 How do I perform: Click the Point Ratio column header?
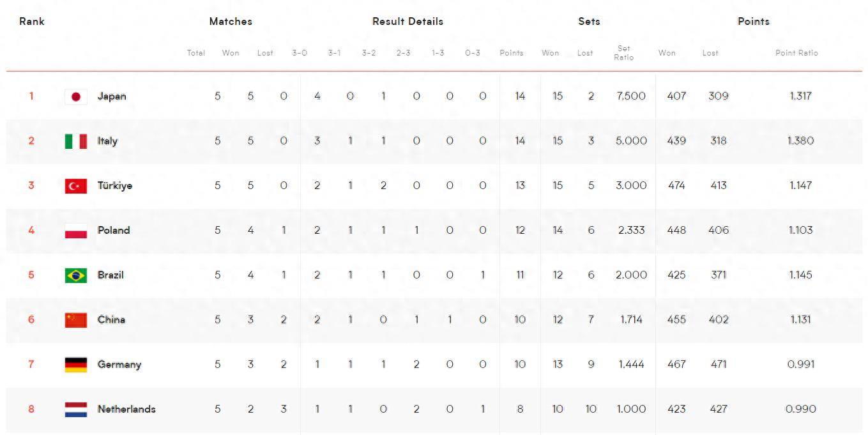tap(796, 53)
